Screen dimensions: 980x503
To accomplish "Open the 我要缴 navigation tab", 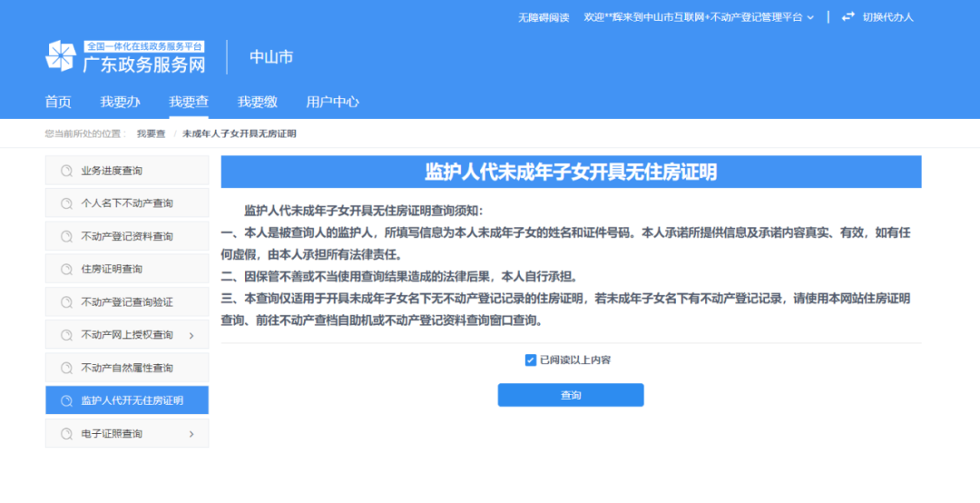I will tap(258, 102).
